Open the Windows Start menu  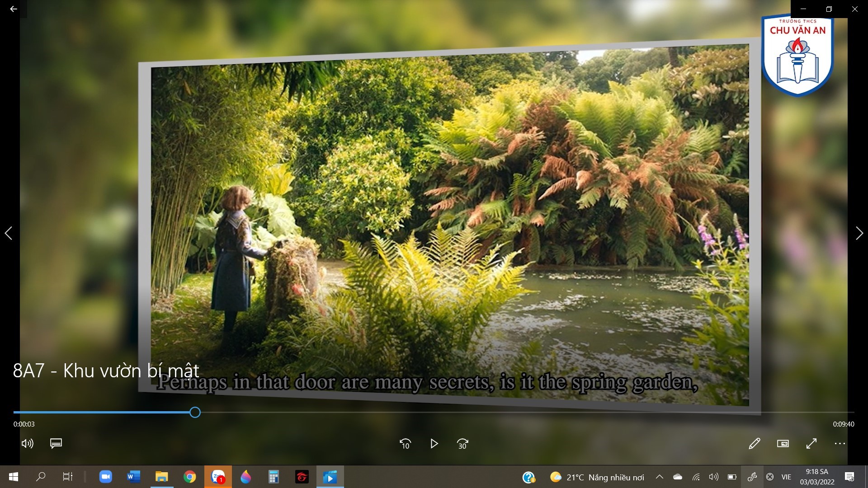pyautogui.click(x=14, y=477)
